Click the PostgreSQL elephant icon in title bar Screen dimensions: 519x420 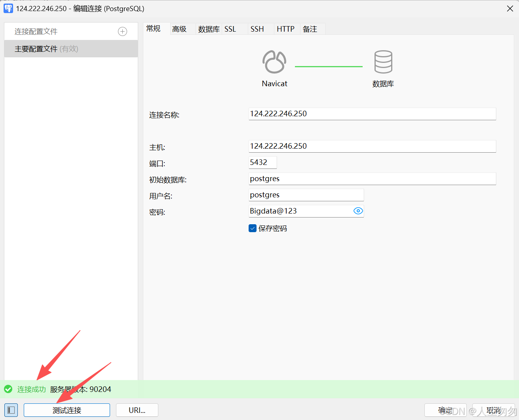[x=8, y=8]
